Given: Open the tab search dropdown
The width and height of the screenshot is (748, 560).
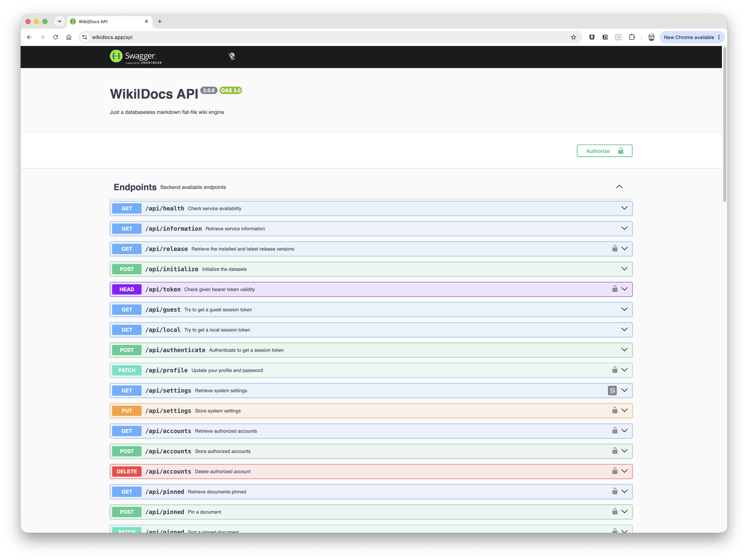Looking at the screenshot, I should [x=59, y=21].
